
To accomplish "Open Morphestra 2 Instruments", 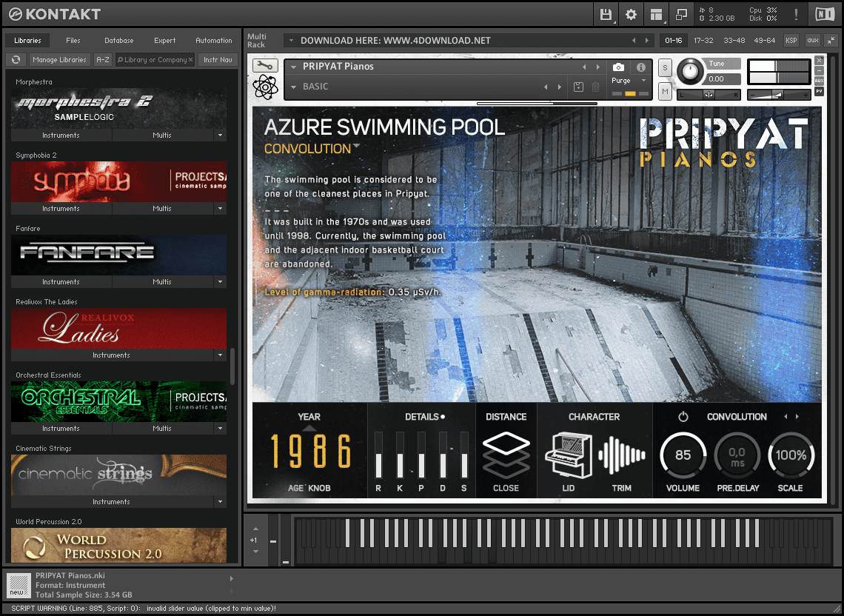I will click(61, 135).
